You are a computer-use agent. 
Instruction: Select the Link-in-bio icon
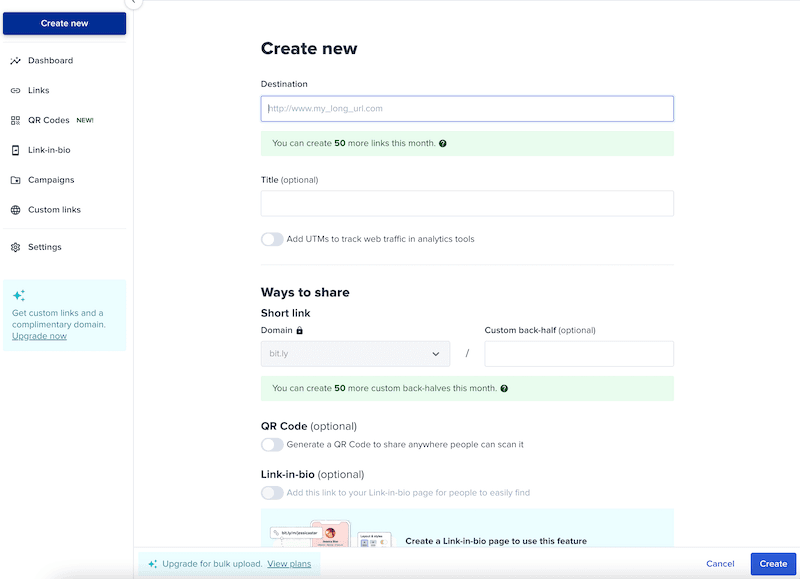tap(18, 150)
